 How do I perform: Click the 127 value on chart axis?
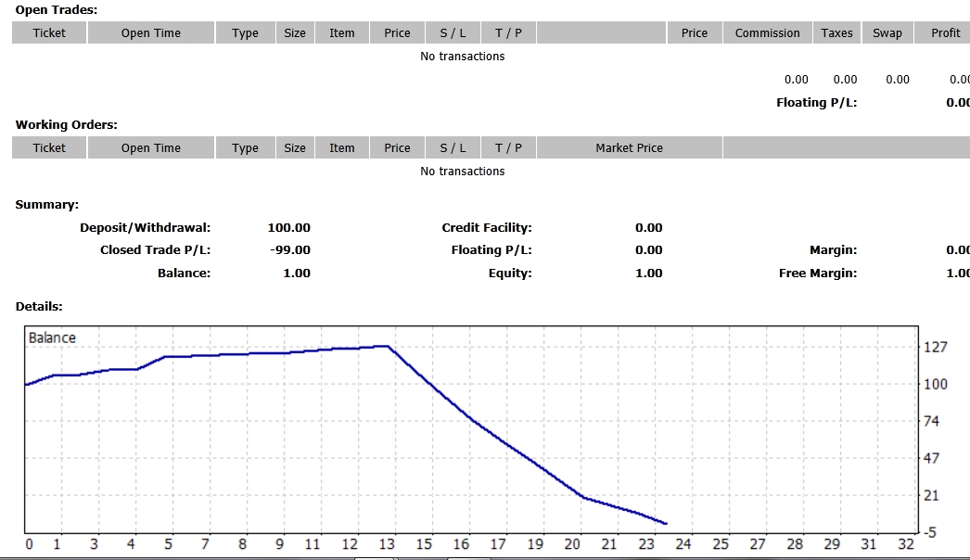[936, 347]
